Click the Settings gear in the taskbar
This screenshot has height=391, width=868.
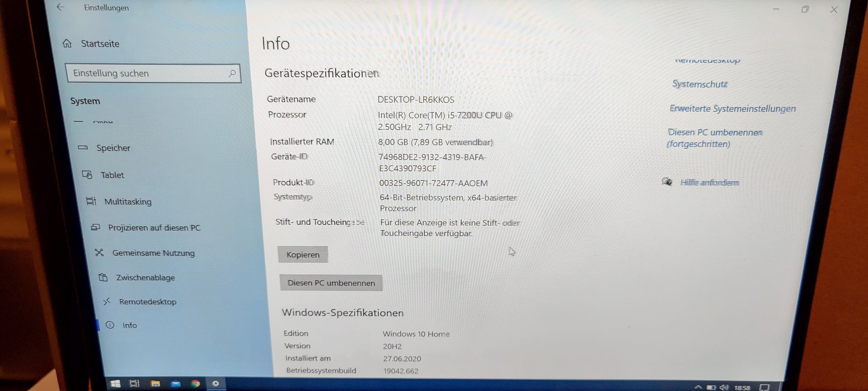pos(216,383)
